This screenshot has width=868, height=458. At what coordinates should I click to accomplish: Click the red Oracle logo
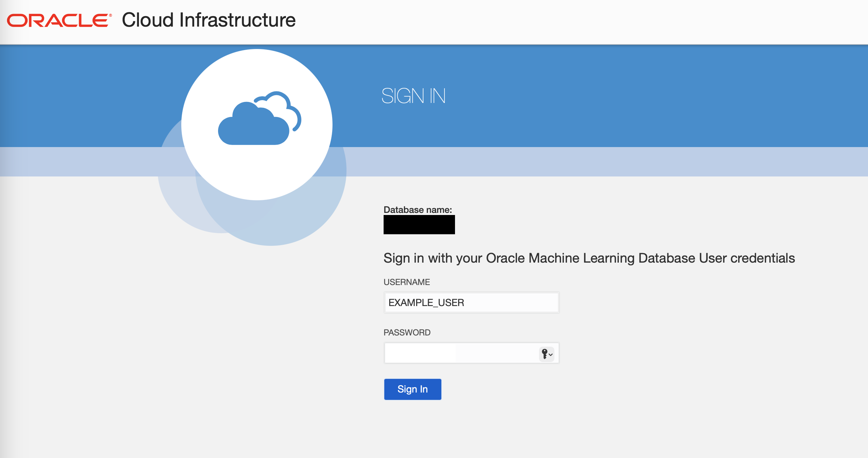tap(58, 21)
